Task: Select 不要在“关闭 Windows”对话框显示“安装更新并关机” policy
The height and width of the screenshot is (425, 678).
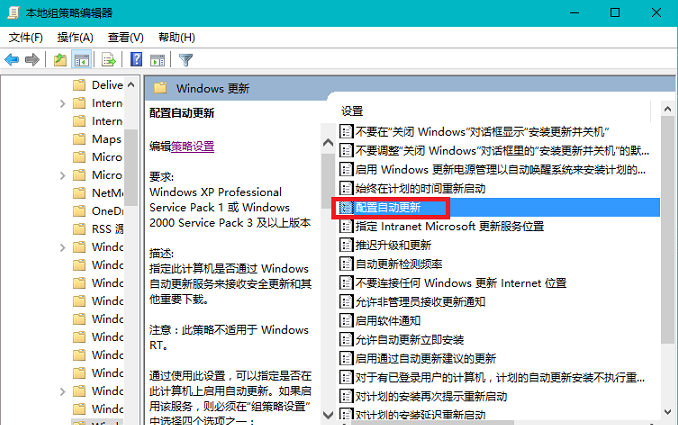Action: [482, 132]
